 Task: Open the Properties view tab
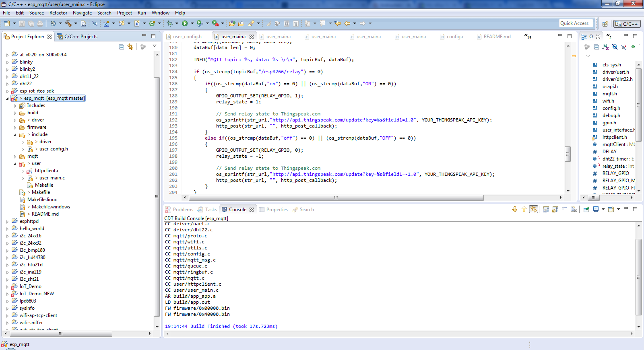pos(273,210)
